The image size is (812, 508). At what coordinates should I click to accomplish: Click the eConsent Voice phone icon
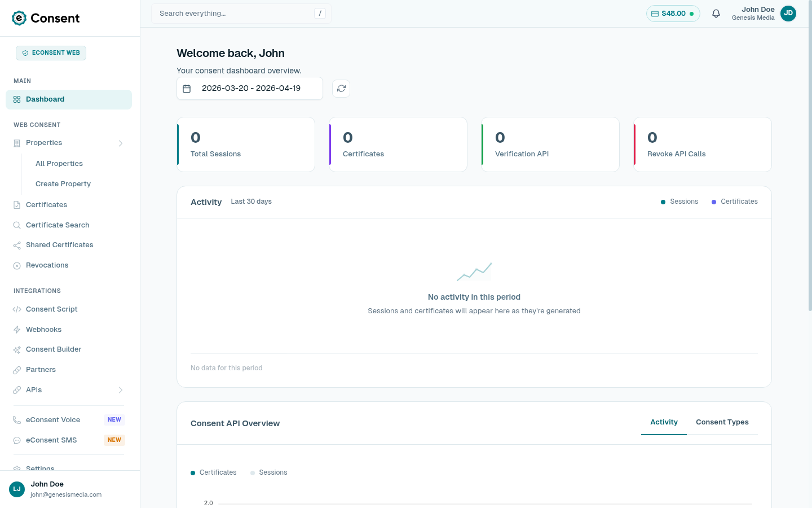17,420
